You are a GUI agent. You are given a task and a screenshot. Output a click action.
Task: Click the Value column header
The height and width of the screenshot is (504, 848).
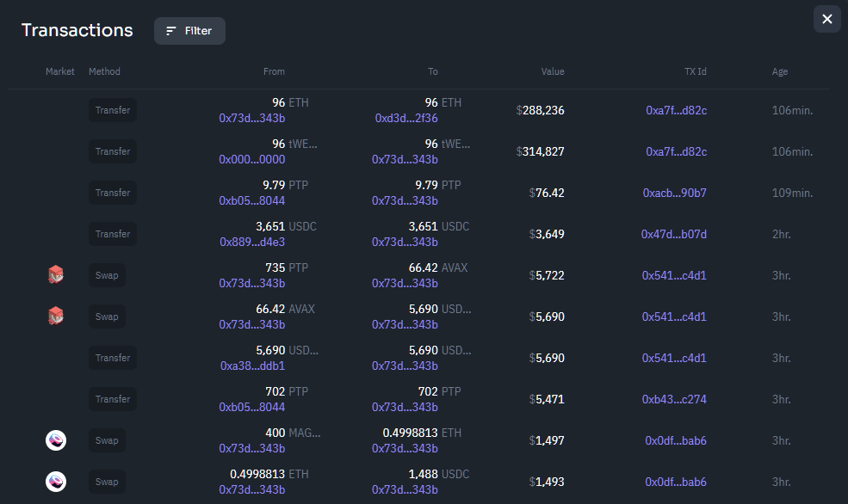[x=552, y=71]
